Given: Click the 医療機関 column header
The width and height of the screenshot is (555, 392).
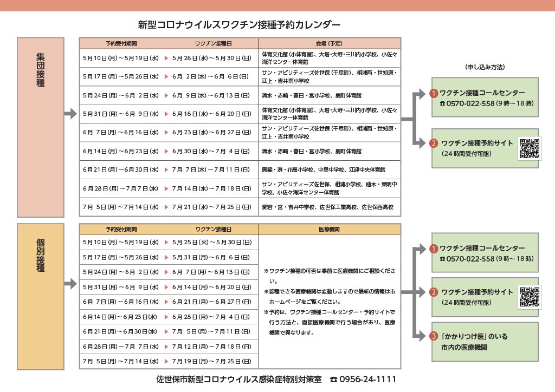Looking at the screenshot, I should click(329, 230).
